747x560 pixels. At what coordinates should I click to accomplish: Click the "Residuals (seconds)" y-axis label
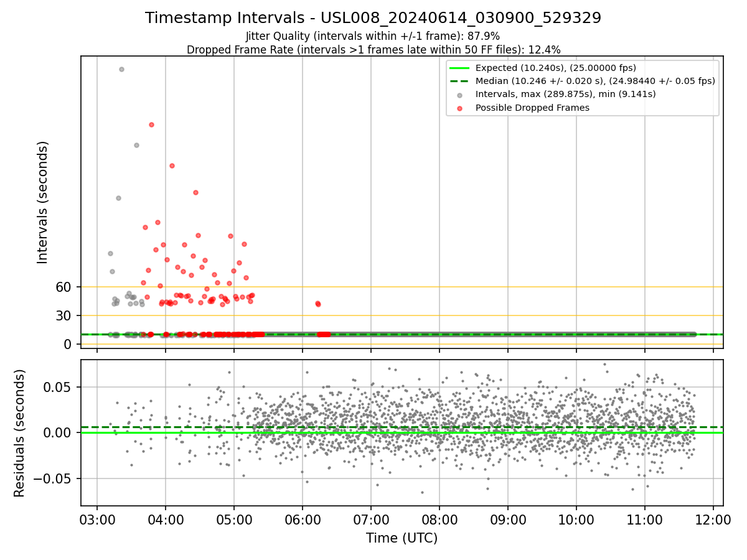(x=19, y=432)
